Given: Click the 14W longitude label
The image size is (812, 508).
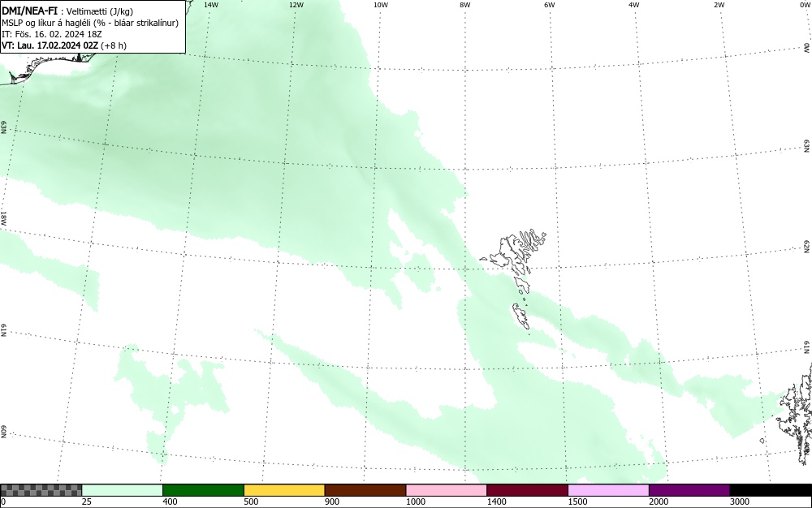Looking at the screenshot, I should 211,5.
